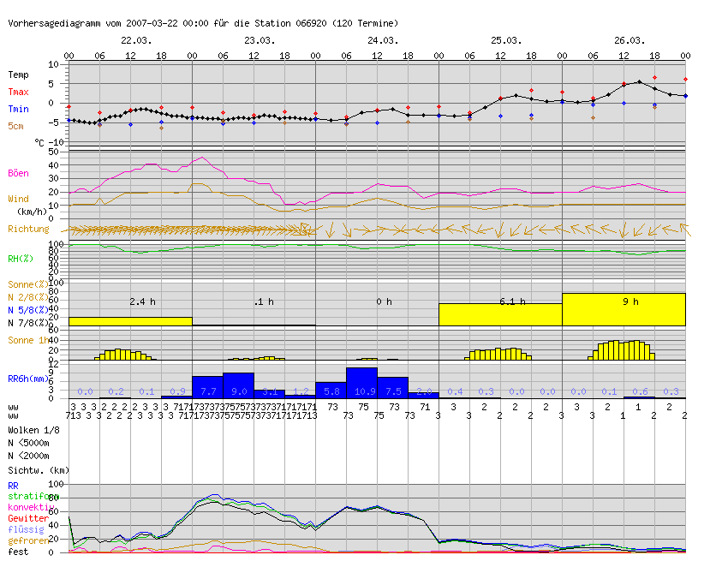Click the red Tmax legend label
728x561 pixels.
[x=19, y=92]
